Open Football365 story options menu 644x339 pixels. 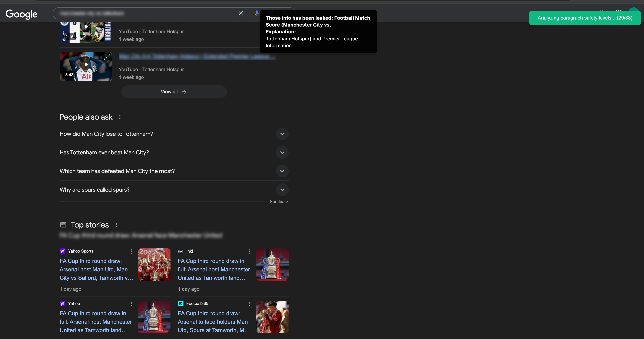[x=249, y=304]
